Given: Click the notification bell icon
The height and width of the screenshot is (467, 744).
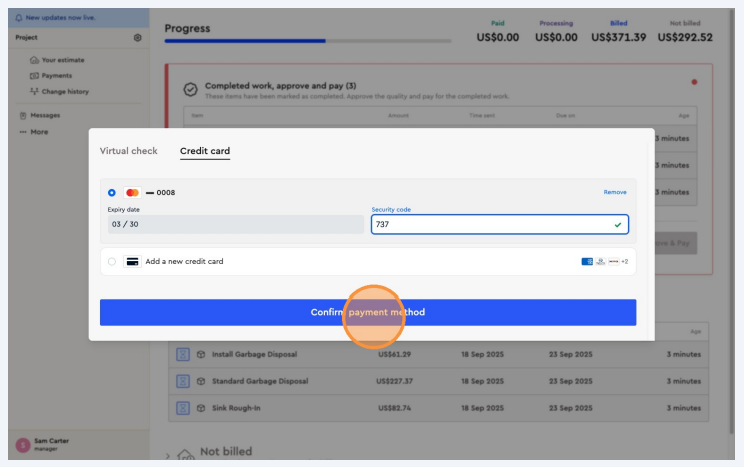Looking at the screenshot, I should [19, 18].
